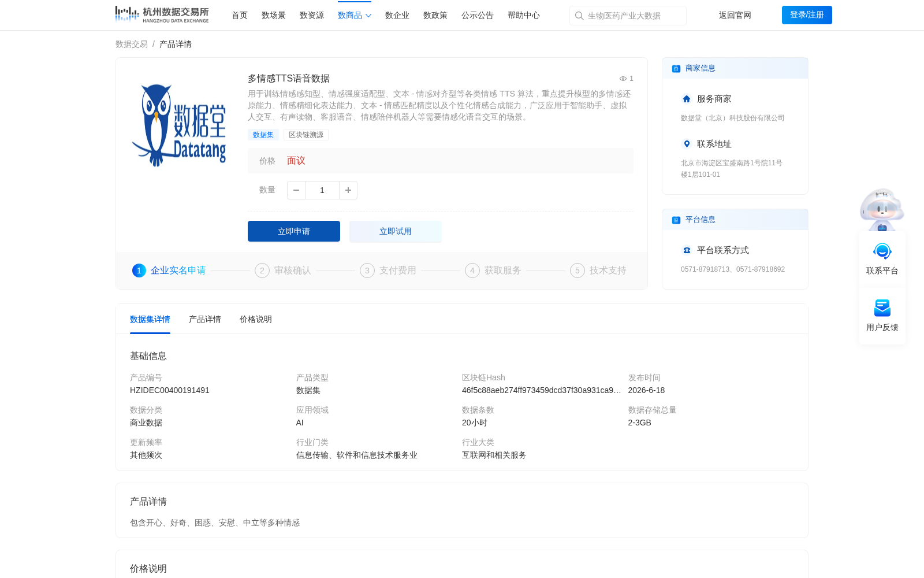Click the 联系地址 location pin icon
Viewport: 924px width, 578px height.
coord(687,144)
